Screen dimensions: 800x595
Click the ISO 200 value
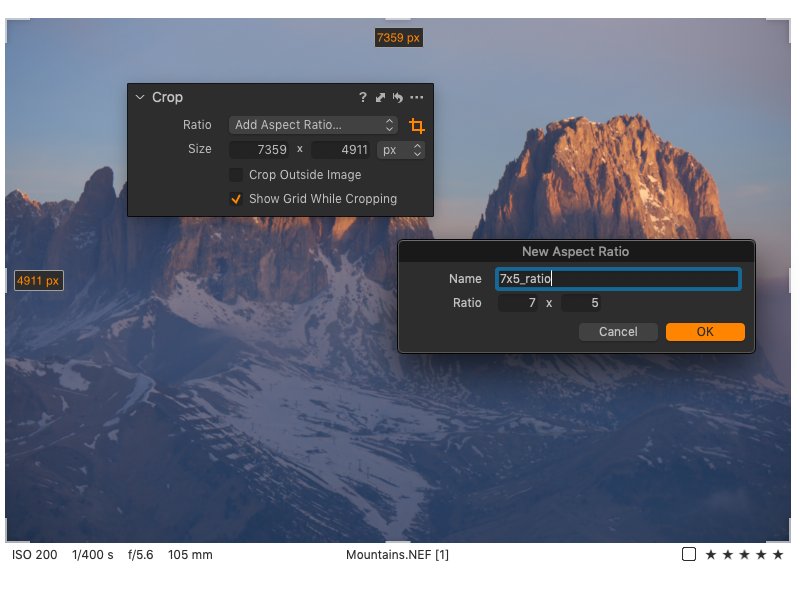pyautogui.click(x=35, y=555)
